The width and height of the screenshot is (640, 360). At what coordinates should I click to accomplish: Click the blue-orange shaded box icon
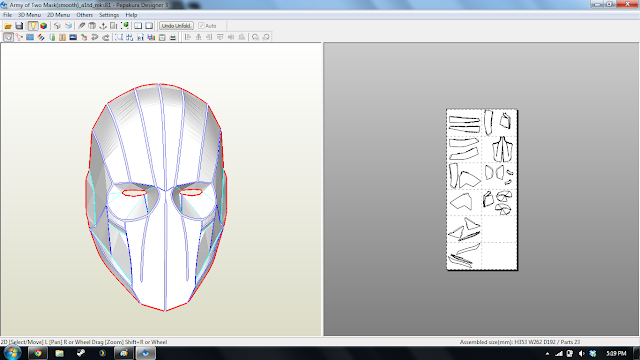pos(68,26)
